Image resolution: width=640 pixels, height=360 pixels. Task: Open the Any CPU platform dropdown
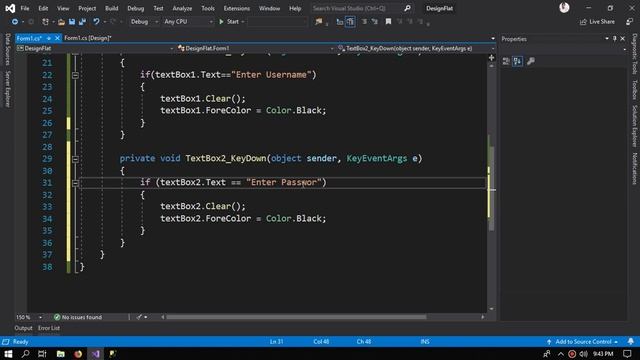click(x=188, y=22)
